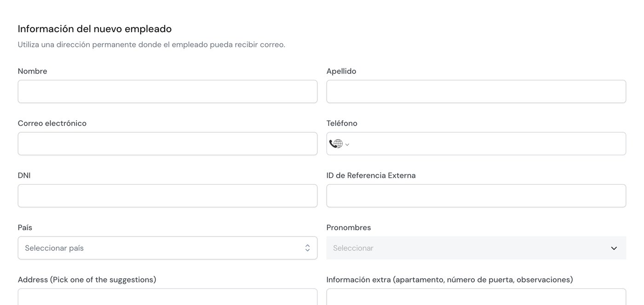
Task: Click the Correo electrónico label
Action: (52, 123)
